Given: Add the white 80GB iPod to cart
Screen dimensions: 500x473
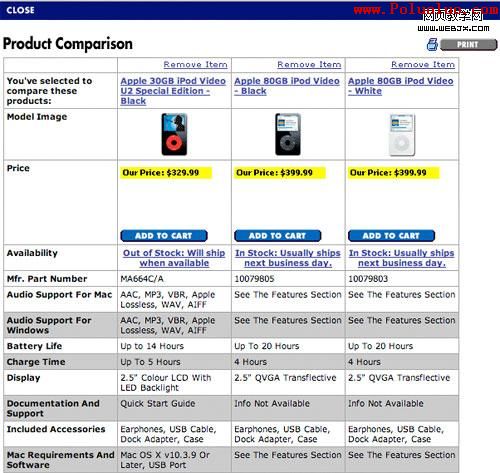Looking at the screenshot, I should (x=391, y=236).
